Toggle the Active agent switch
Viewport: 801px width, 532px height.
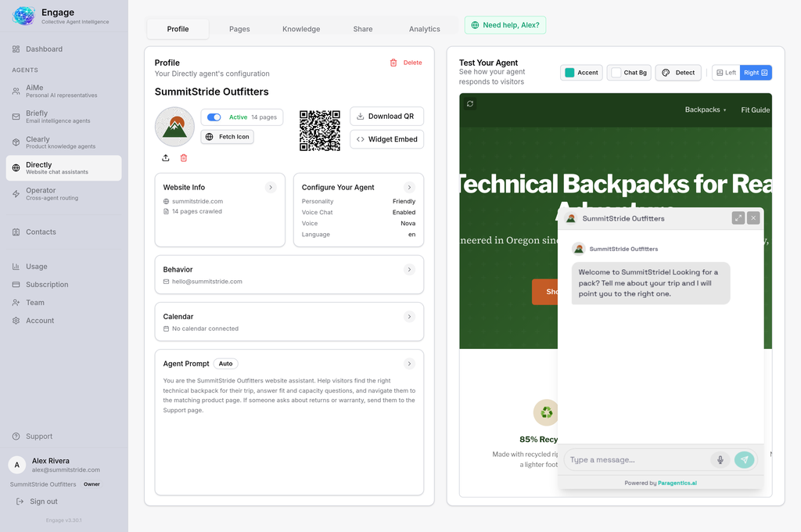click(x=214, y=117)
